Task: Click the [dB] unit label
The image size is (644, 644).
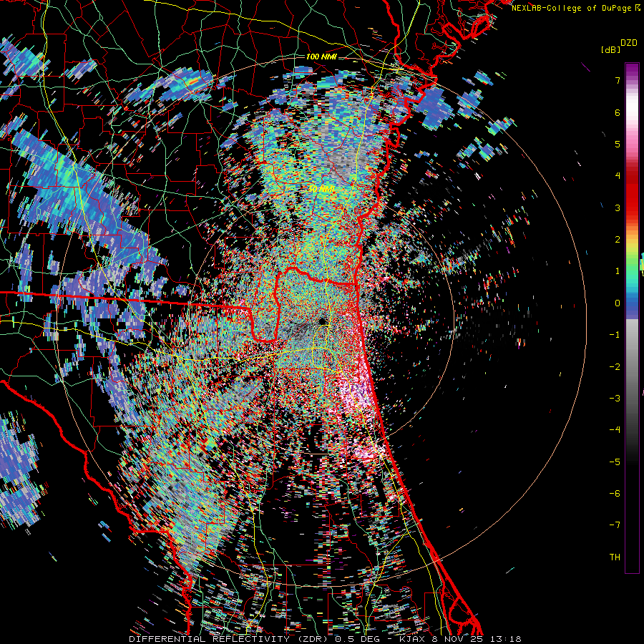Action: [x=610, y=49]
